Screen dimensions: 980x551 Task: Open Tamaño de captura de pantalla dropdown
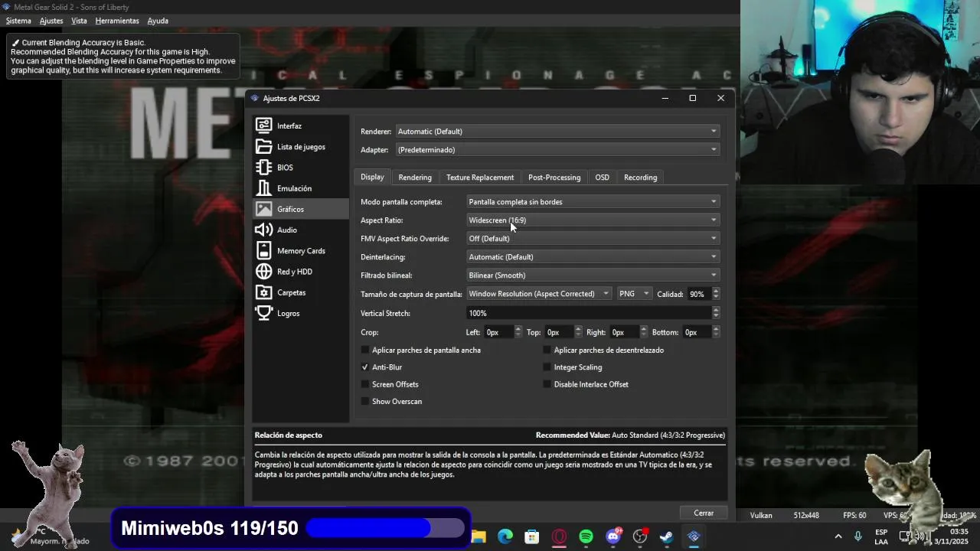538,294
